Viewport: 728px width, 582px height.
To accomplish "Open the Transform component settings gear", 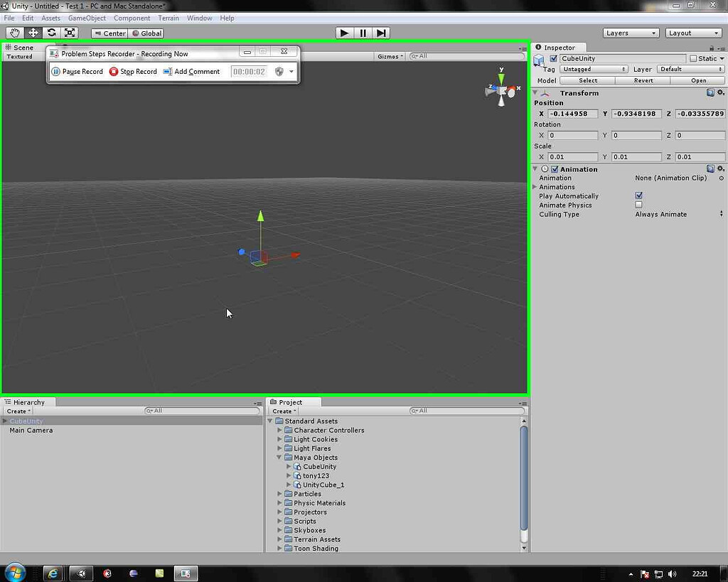I will pos(721,92).
